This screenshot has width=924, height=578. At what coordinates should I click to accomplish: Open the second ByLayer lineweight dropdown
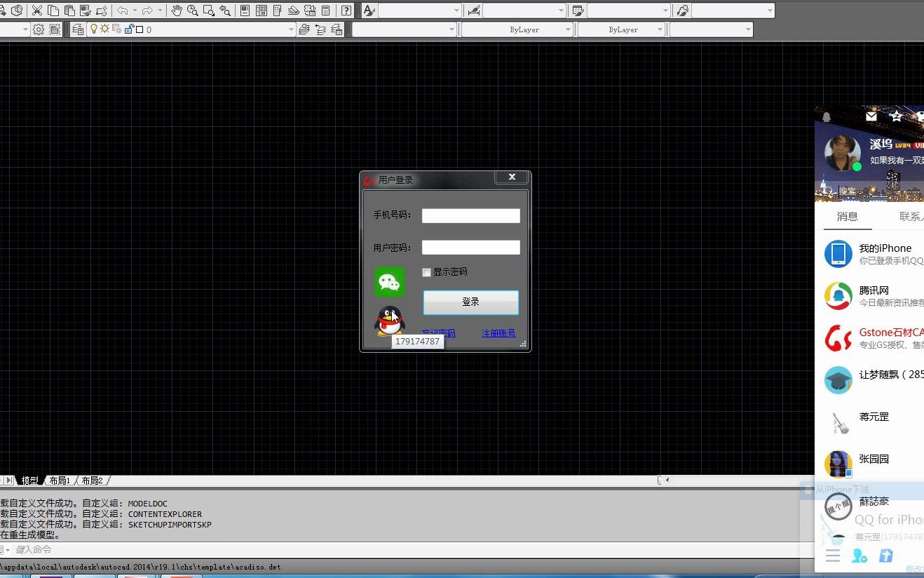pos(660,29)
